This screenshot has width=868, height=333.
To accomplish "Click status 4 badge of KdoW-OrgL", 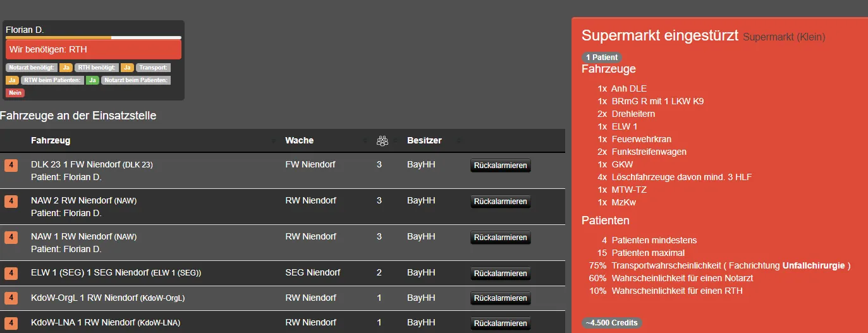I will [11, 298].
